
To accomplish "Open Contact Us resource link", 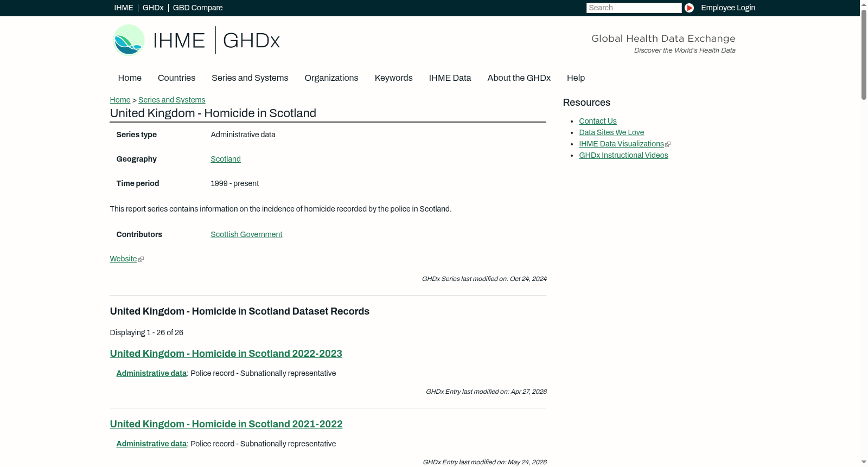I will point(597,121).
